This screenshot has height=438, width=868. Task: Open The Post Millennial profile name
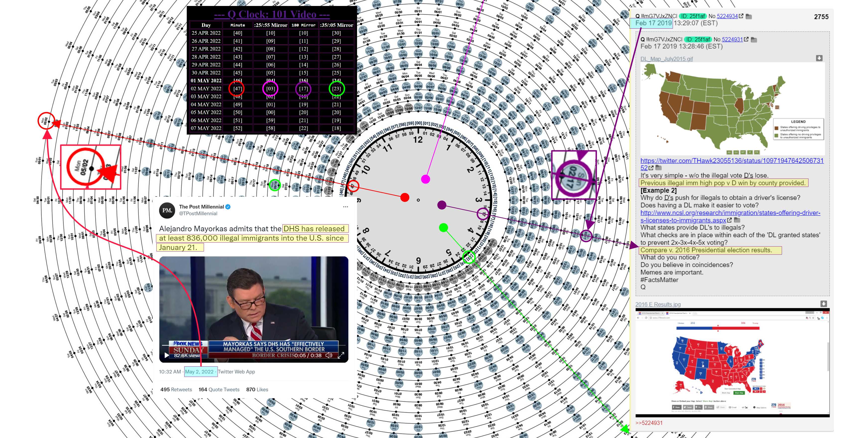(201, 207)
